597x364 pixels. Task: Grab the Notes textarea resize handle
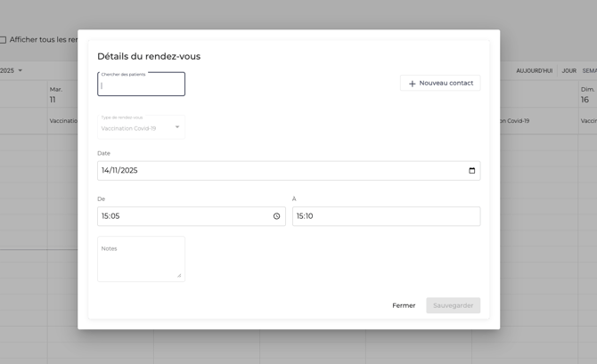(179, 276)
